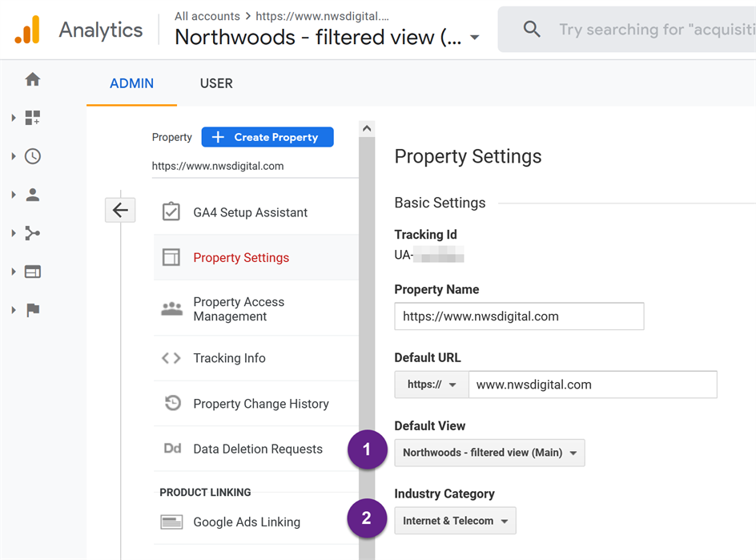Open the Customization dashboards icon
Viewport: 756px width, 560px height.
click(x=32, y=118)
